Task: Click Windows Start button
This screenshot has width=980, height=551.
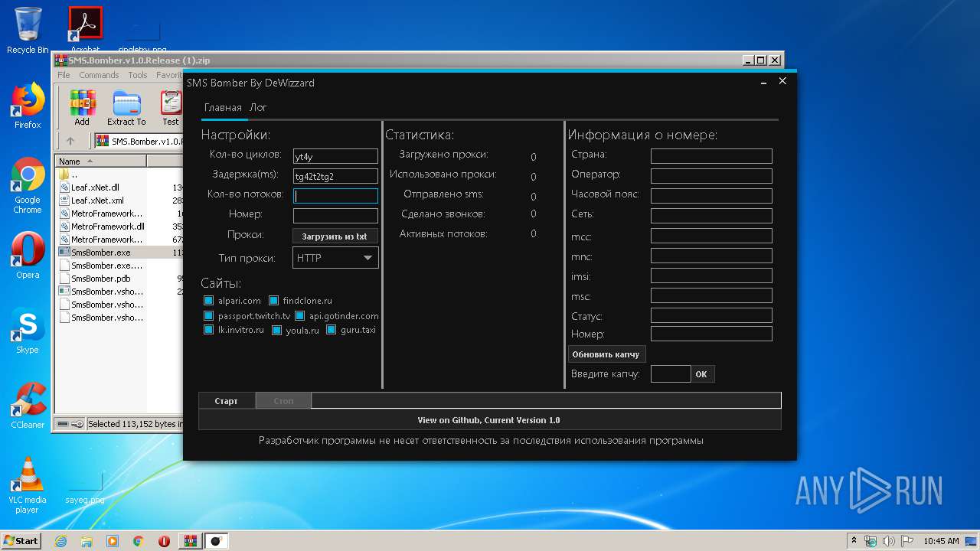Action: click(x=21, y=541)
